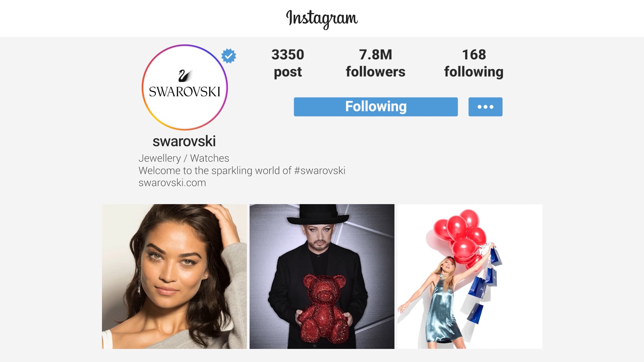Open the Swarovski profile picture story
Viewport: 644px width, 362px height.
pos(184,87)
